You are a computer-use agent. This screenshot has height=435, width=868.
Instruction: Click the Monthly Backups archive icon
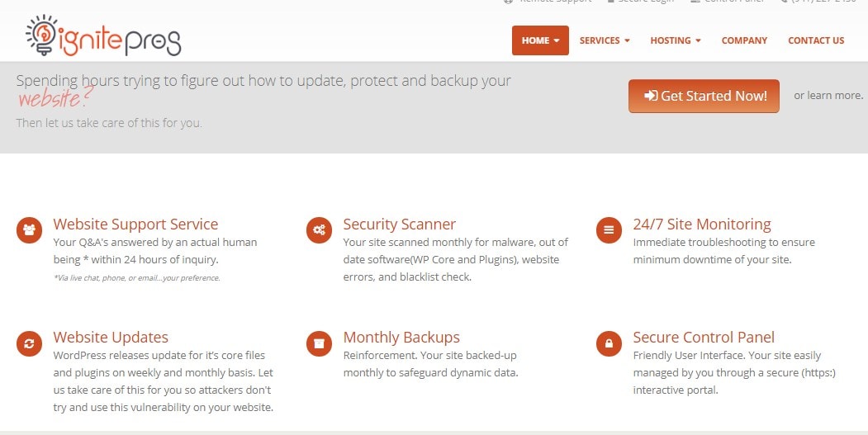click(x=320, y=343)
